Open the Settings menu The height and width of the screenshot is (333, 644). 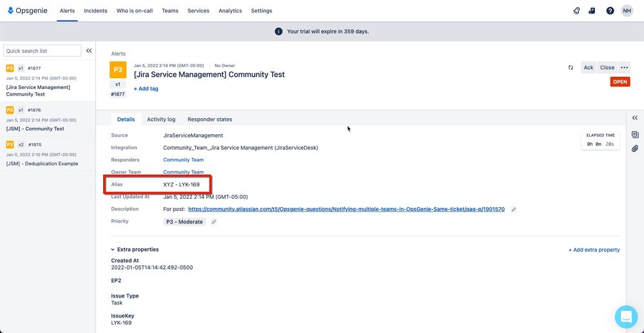pyautogui.click(x=262, y=11)
